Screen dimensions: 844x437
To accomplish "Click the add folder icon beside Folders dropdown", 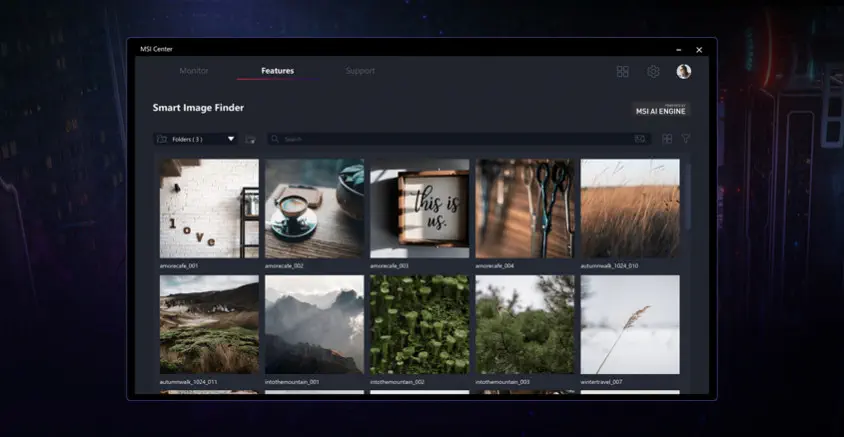I will [250, 139].
